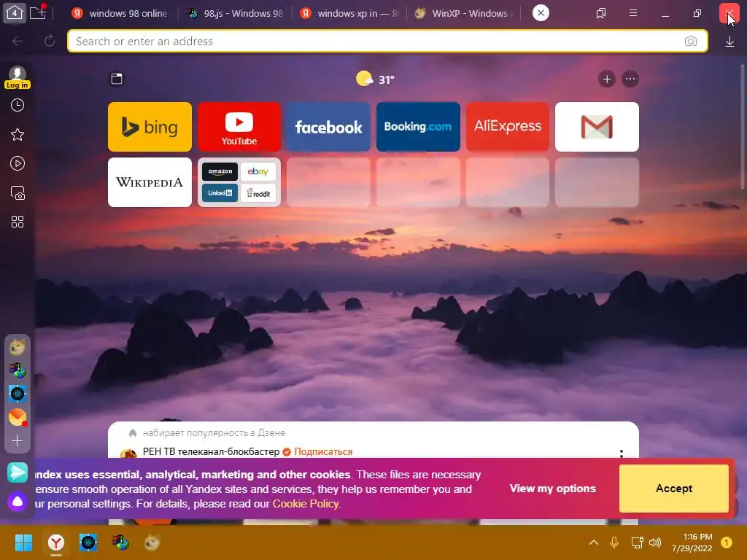Open the YouTube tile

[x=239, y=127]
